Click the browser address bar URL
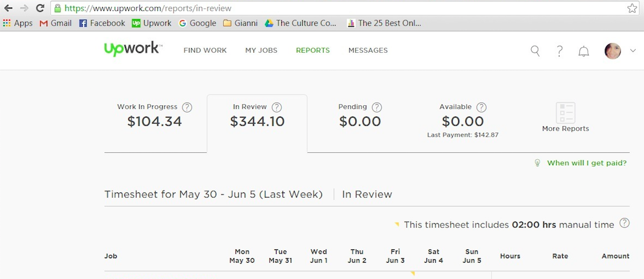 coord(291,8)
